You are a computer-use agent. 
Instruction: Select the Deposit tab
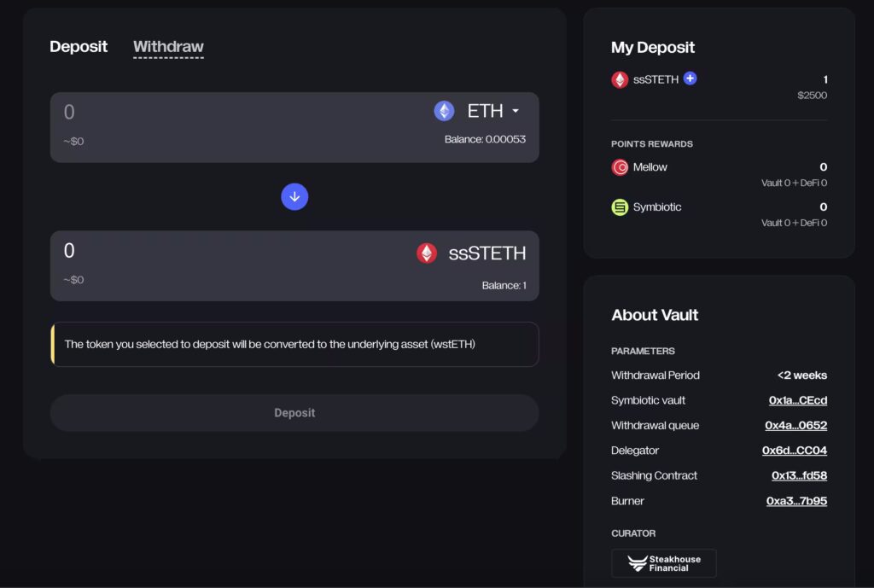(x=79, y=47)
